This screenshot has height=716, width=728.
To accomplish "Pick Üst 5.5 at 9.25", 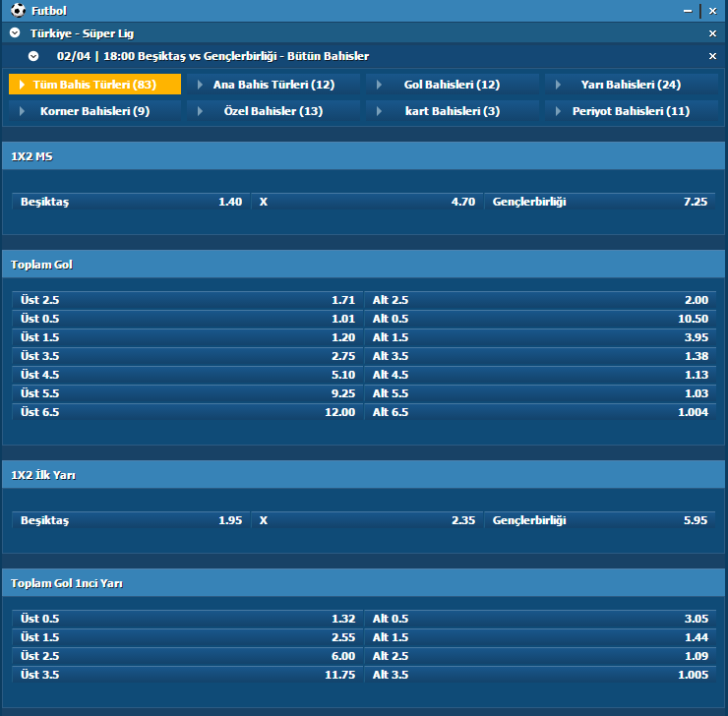I will coord(187,393).
